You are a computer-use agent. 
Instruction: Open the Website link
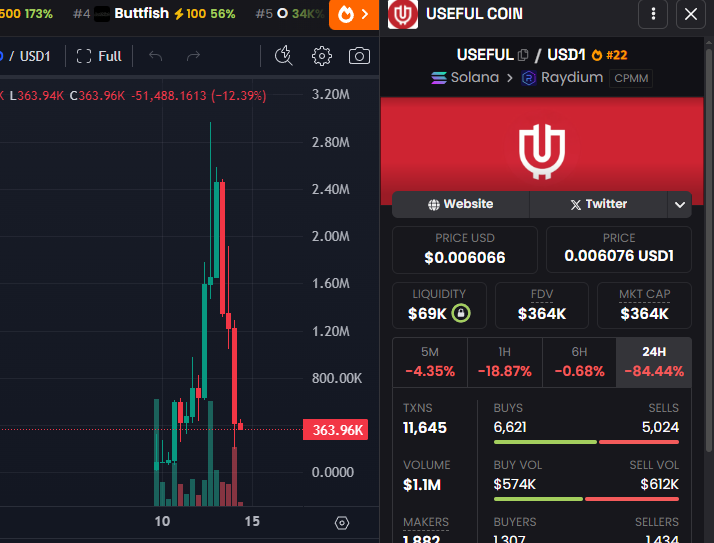pyautogui.click(x=461, y=204)
